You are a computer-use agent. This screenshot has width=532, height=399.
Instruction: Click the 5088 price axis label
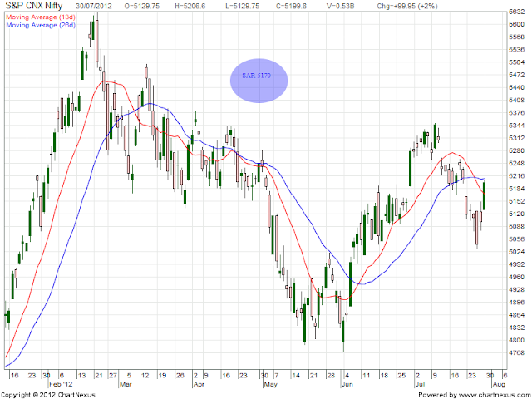click(517, 226)
